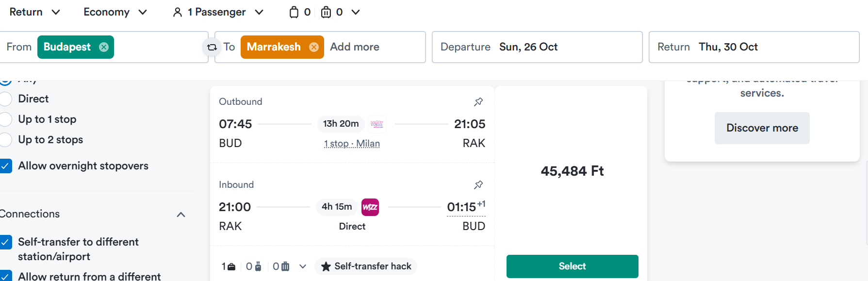Click the Wizz Air logo on inbound flight
This screenshot has height=281, width=868.
tap(370, 207)
